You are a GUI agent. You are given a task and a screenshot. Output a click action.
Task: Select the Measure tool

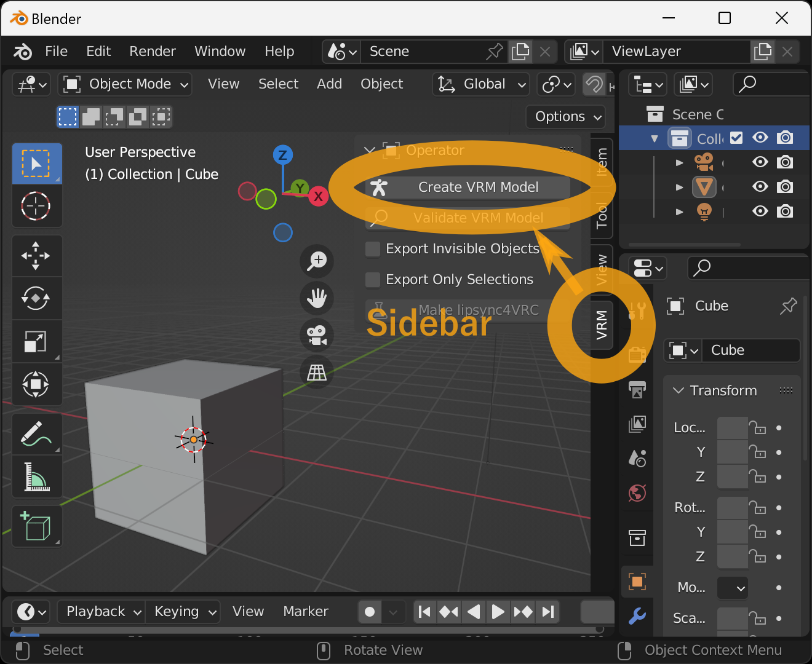click(36, 476)
